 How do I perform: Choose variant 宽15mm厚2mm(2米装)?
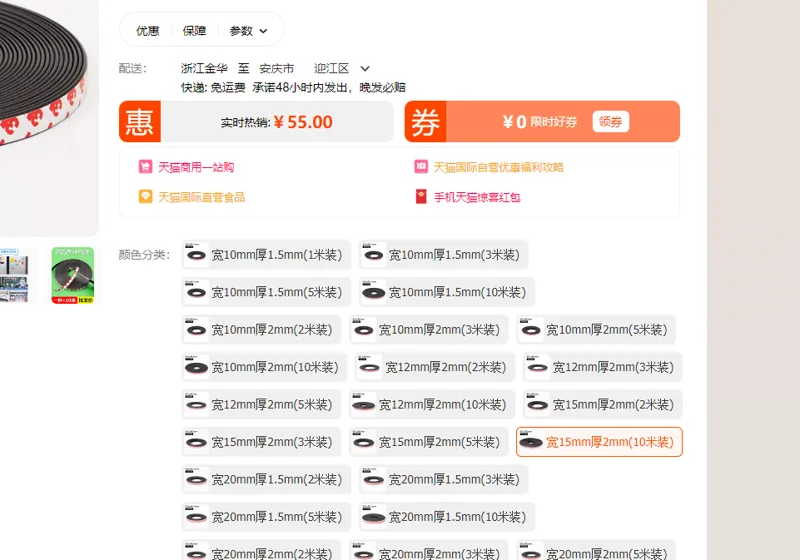[603, 404]
